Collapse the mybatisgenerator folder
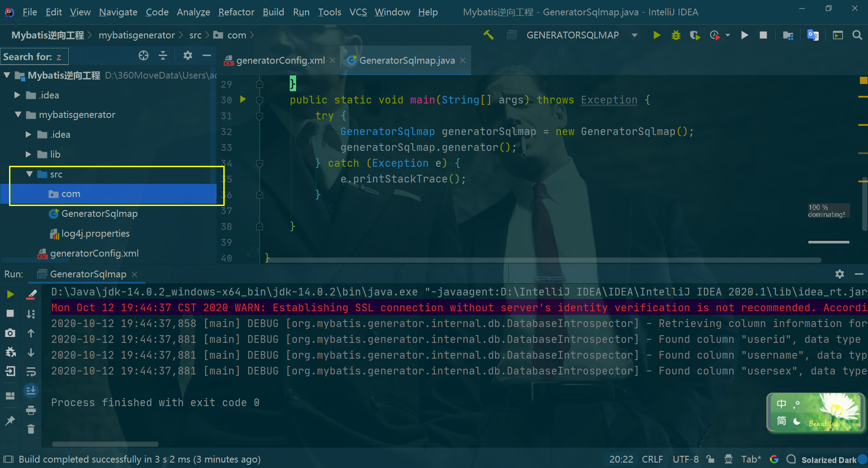Image resolution: width=868 pixels, height=468 pixels. (18, 115)
